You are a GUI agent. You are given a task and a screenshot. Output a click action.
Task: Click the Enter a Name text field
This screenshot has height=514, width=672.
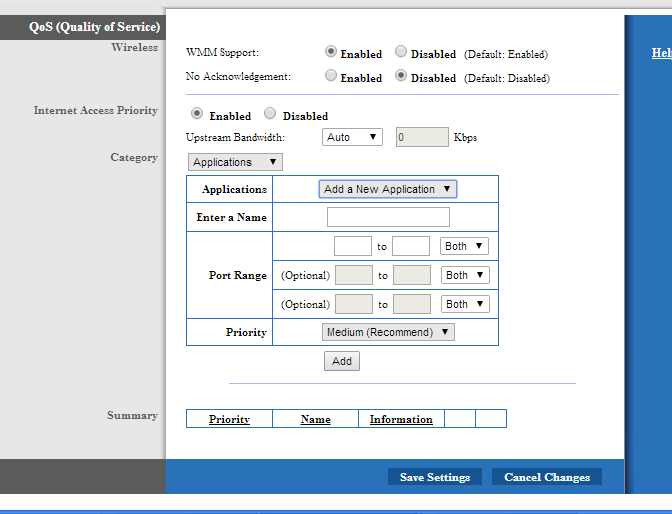click(388, 217)
